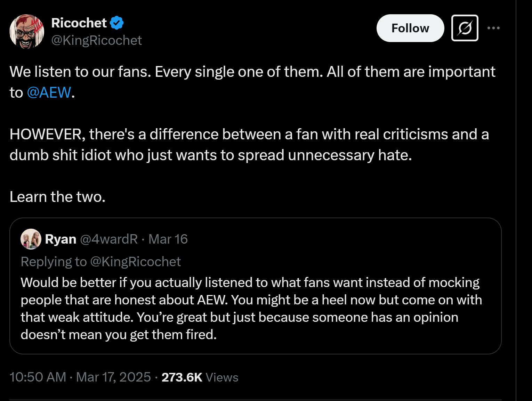Click the 'We listen to our fans' sentence
This screenshot has height=401, width=532.
(167, 72)
